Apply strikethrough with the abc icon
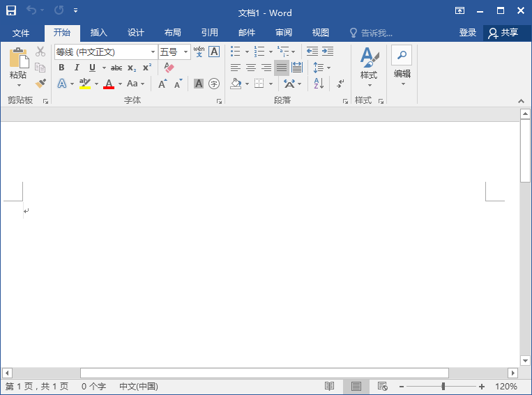 116,68
